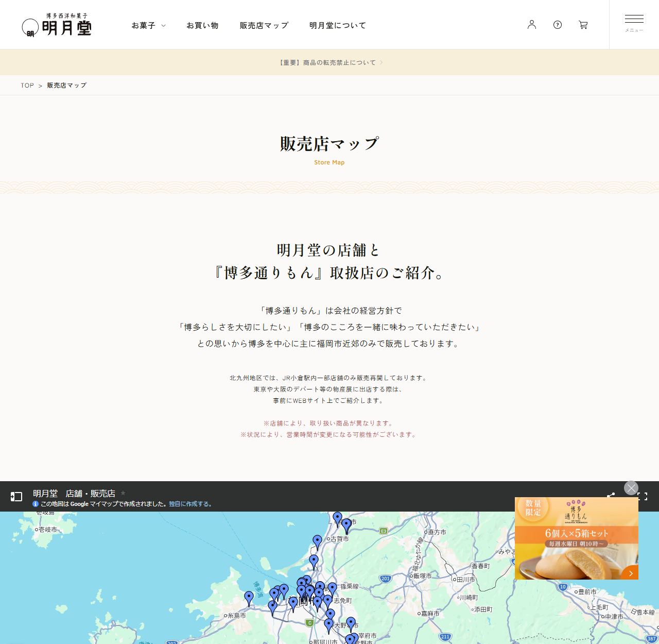659x644 pixels.
Task: Click the 独自に作成する link
Action: click(190, 504)
